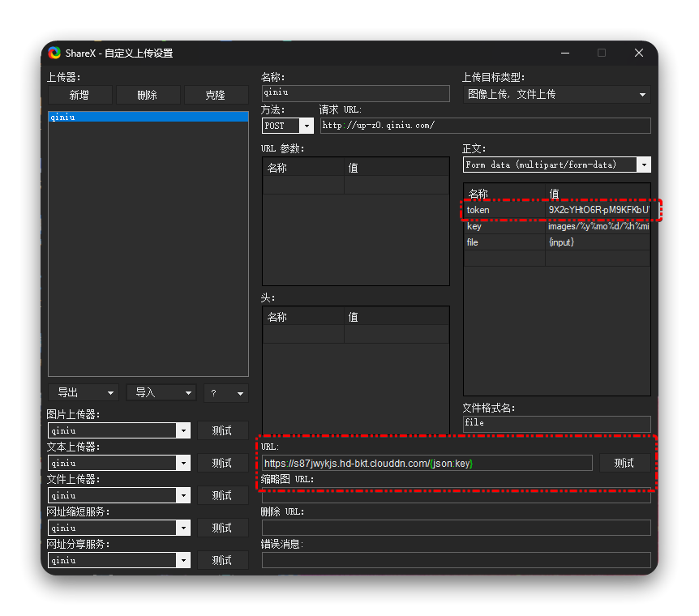Click 名称 column header in URL 参数 table

coord(303,168)
